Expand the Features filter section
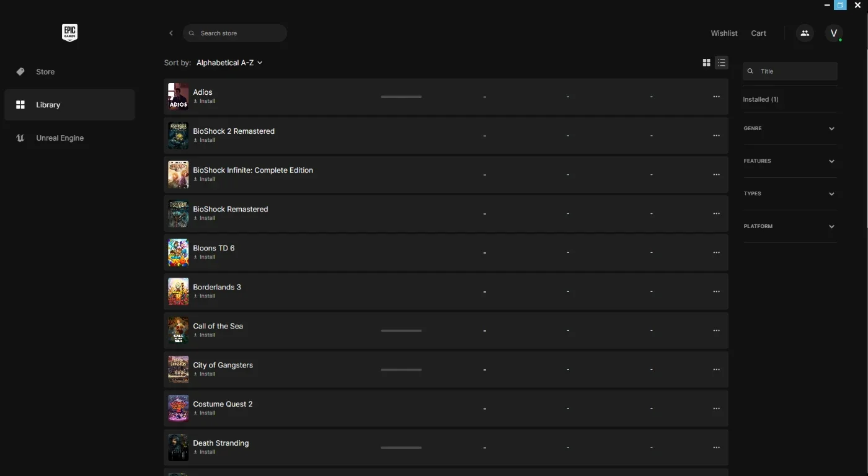 point(790,161)
